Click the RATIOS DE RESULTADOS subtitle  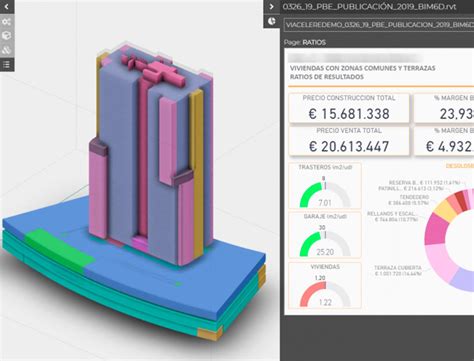click(x=326, y=77)
